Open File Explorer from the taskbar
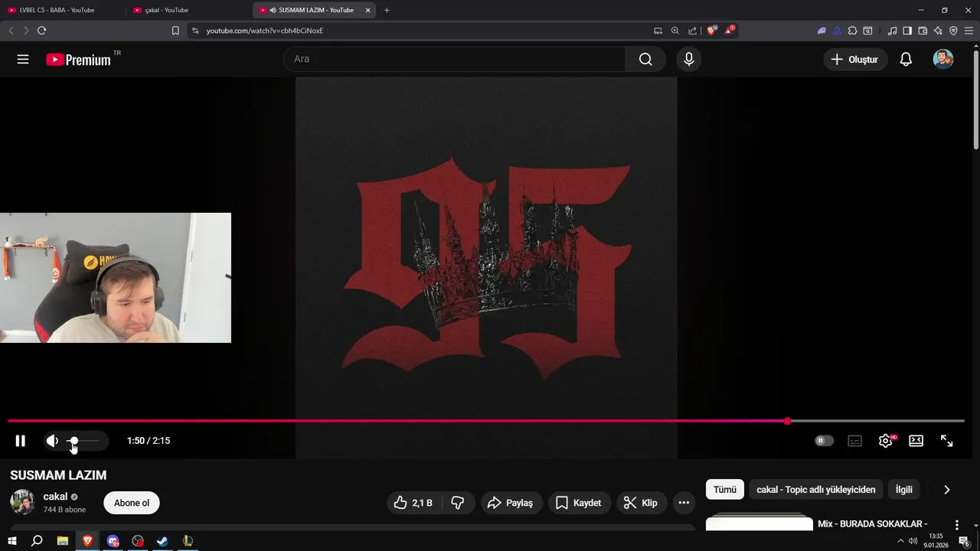This screenshot has height=551, width=980. [x=63, y=541]
